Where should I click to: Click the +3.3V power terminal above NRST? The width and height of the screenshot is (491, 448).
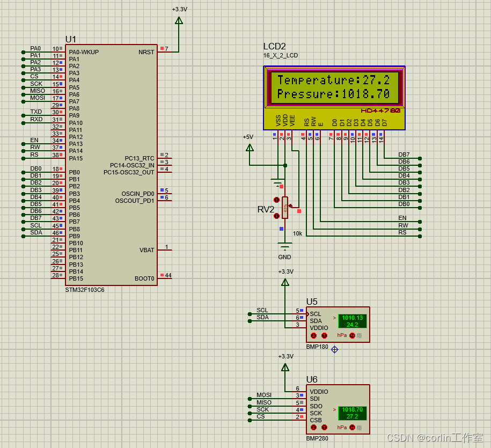[178, 20]
